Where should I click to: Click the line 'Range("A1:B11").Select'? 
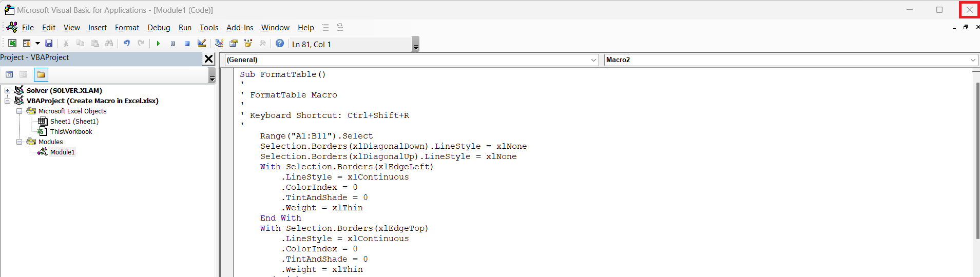pyautogui.click(x=316, y=136)
